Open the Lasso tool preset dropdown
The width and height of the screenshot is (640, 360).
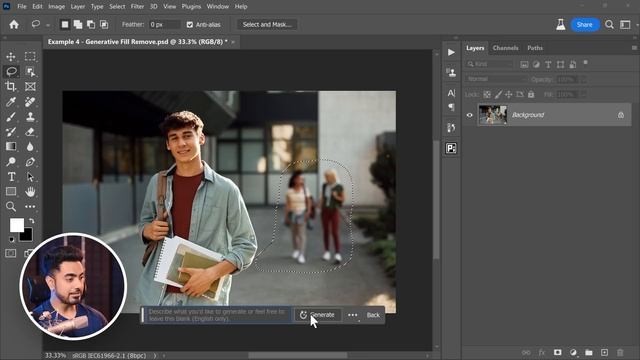tap(48, 25)
